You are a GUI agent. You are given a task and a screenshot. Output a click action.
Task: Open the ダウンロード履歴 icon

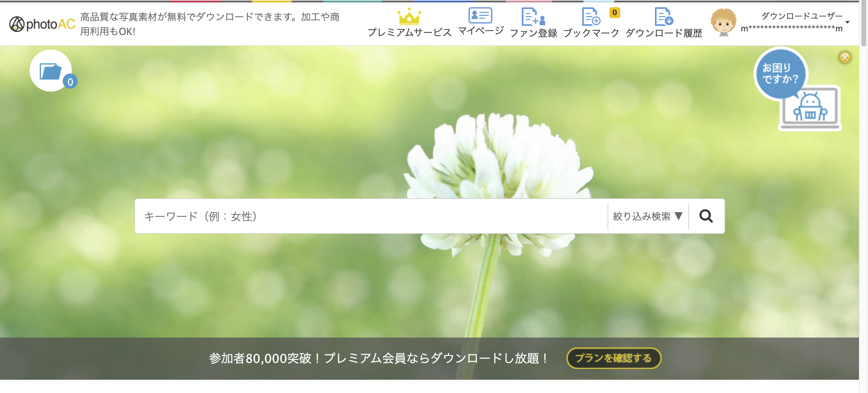click(664, 17)
